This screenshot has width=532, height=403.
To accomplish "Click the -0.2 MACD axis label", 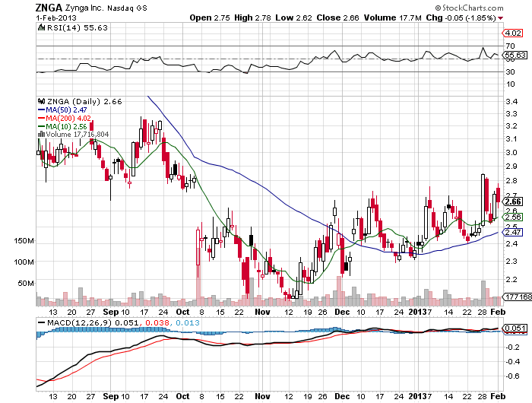I will (512, 347).
